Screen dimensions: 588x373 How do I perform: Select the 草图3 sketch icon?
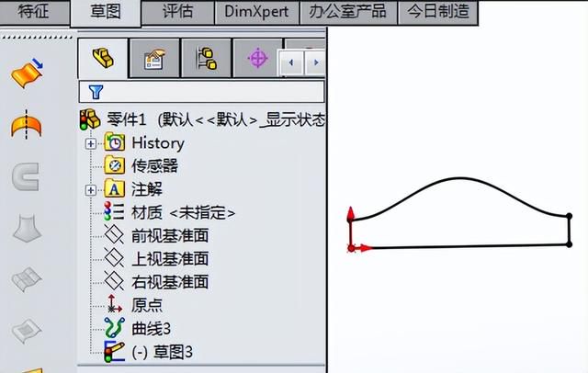tap(114, 352)
